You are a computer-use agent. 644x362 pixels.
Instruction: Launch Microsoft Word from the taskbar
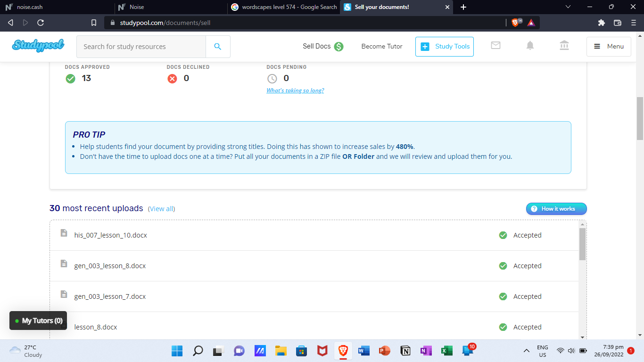coord(364,351)
